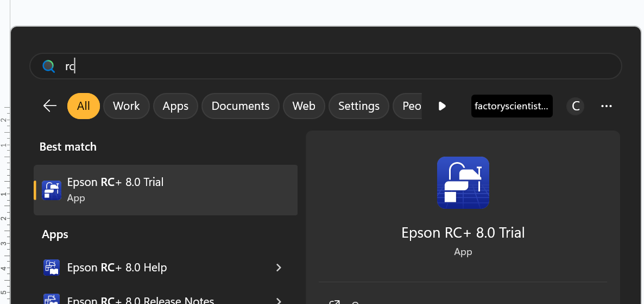Switch to the Documents filter tab

click(240, 106)
